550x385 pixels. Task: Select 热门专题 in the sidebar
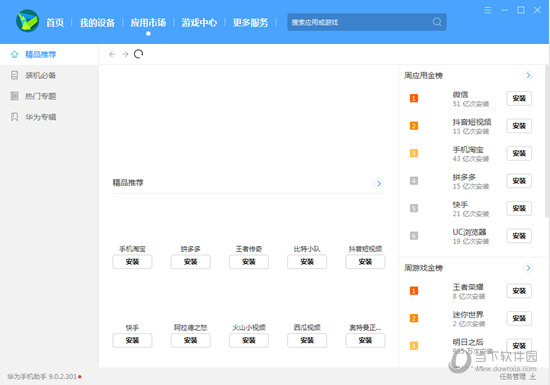tap(49, 96)
